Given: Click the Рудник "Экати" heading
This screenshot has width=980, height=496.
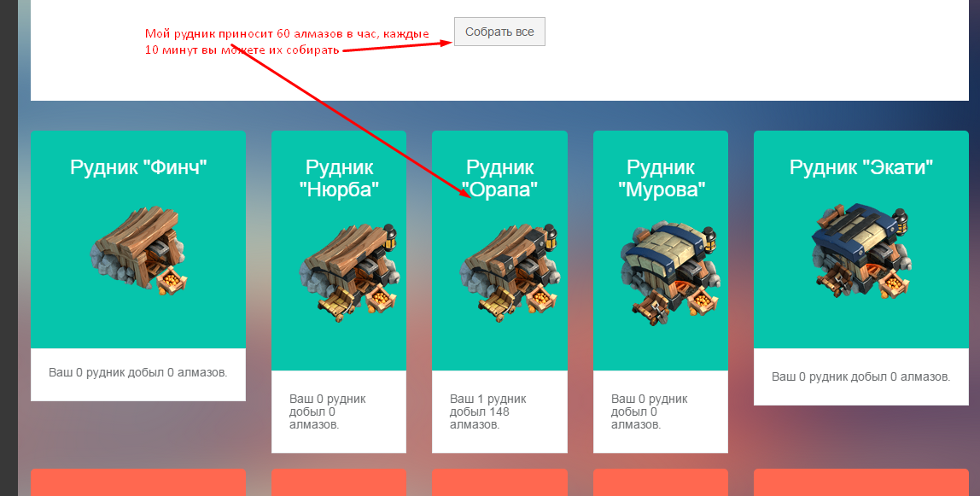Looking at the screenshot, I should (x=860, y=167).
